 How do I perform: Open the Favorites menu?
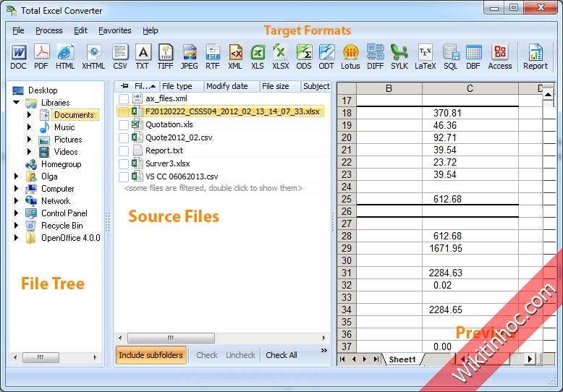coord(115,30)
